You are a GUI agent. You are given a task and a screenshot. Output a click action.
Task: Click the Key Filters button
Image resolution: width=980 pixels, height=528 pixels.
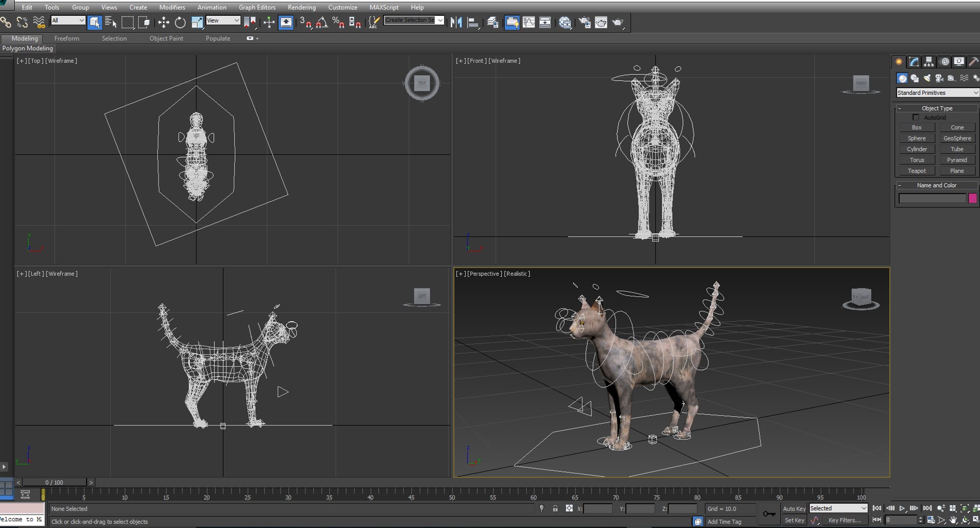[x=845, y=520]
